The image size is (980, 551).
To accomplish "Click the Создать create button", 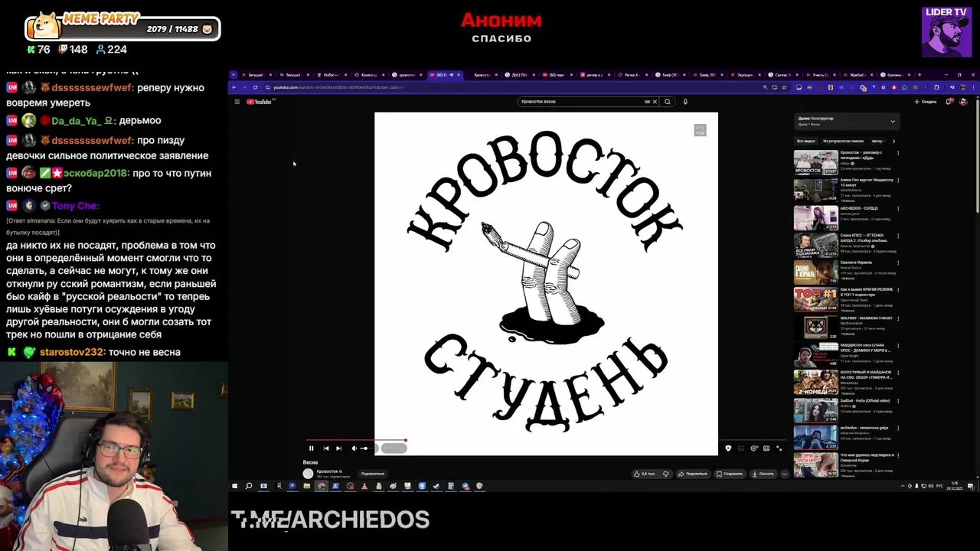I will [926, 102].
